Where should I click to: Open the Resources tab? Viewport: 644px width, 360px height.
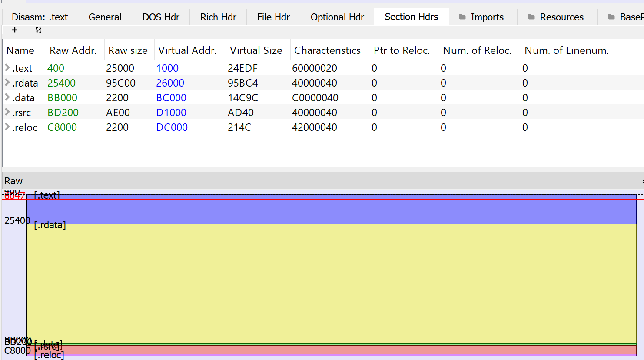click(x=557, y=17)
